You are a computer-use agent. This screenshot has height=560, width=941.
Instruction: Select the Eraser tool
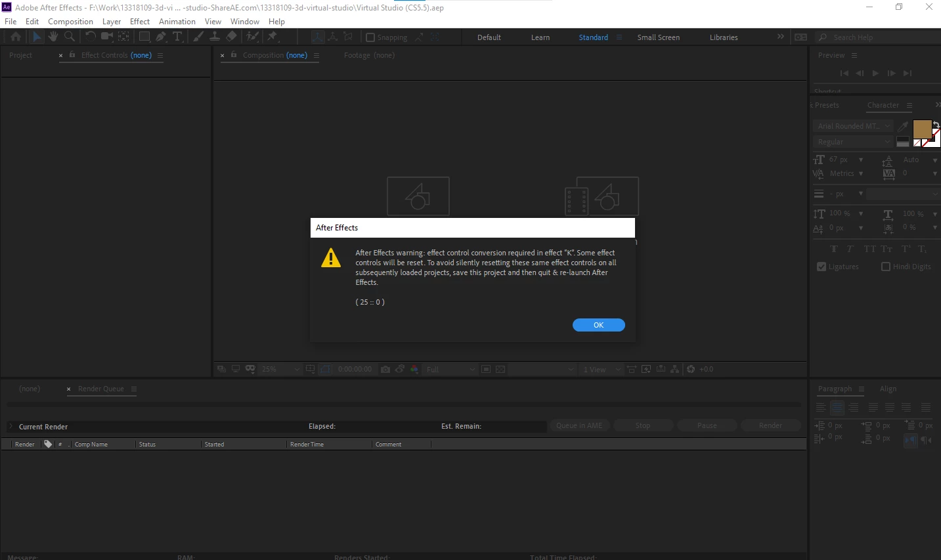click(x=231, y=37)
